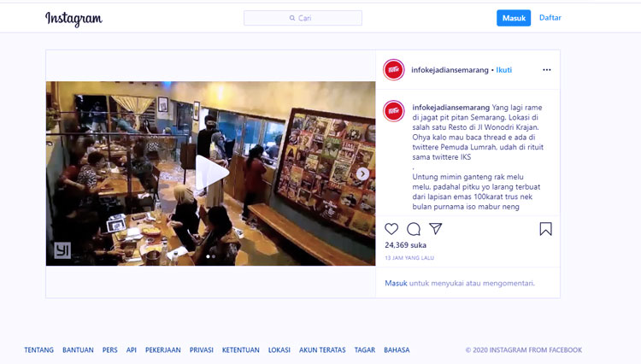Click the 24,369 suka likes count
Viewport: 641px width, 364px height.
(405, 245)
